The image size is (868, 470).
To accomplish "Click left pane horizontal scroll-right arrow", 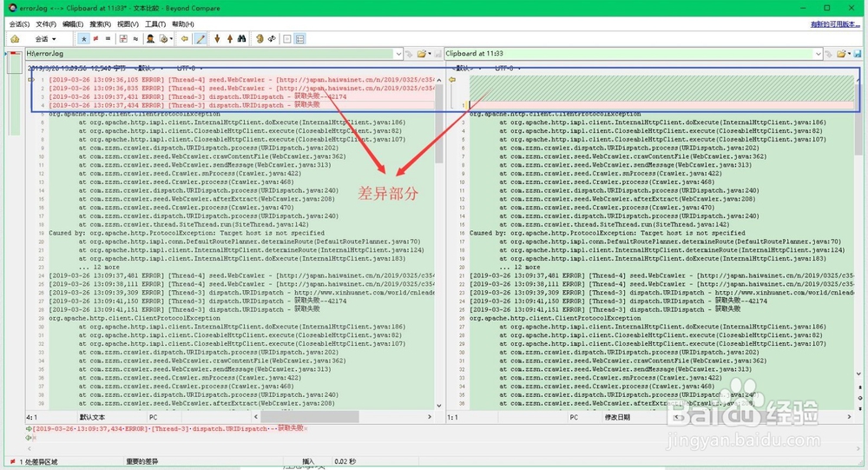I will pos(430,416).
